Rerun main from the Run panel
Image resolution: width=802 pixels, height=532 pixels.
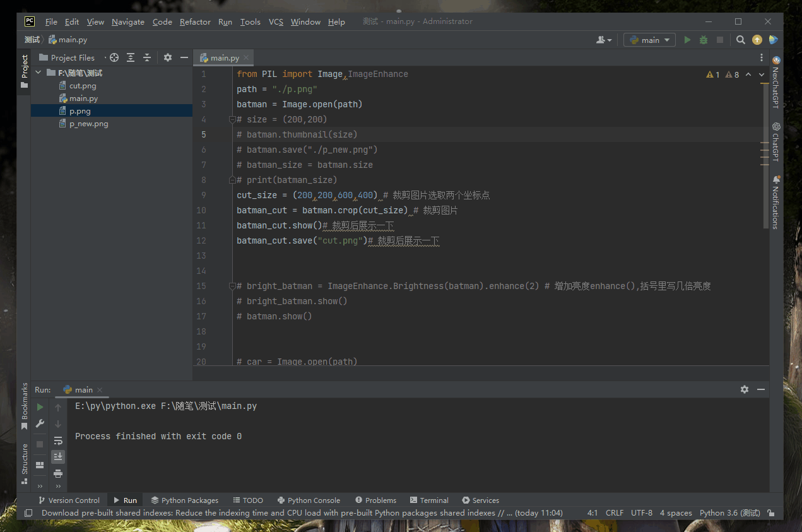(39, 406)
